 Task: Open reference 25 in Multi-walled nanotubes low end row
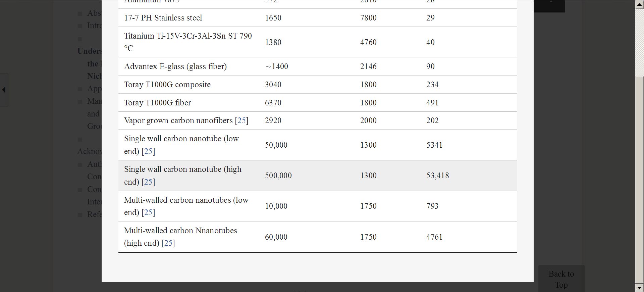148,212
